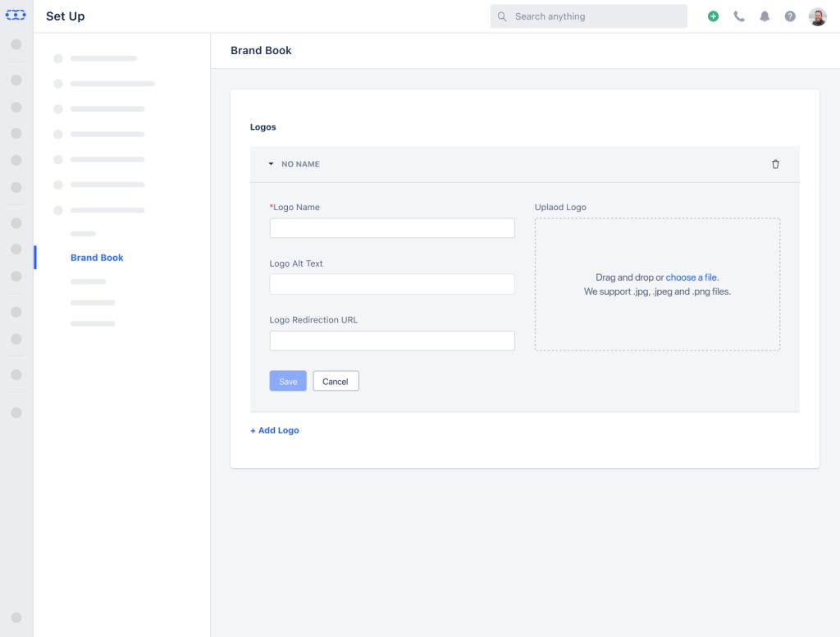Click the logo upload drop zone
Image resolution: width=840 pixels, height=637 pixels.
657,320
